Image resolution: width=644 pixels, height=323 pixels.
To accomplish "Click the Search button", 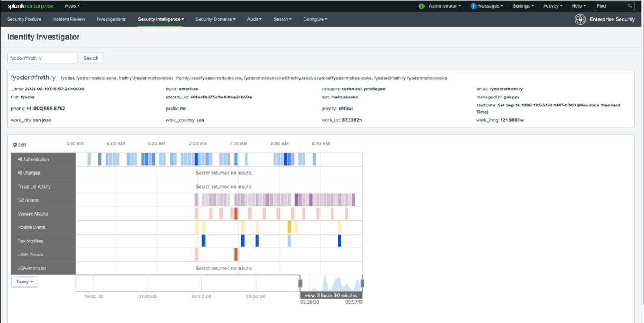I will click(x=91, y=58).
